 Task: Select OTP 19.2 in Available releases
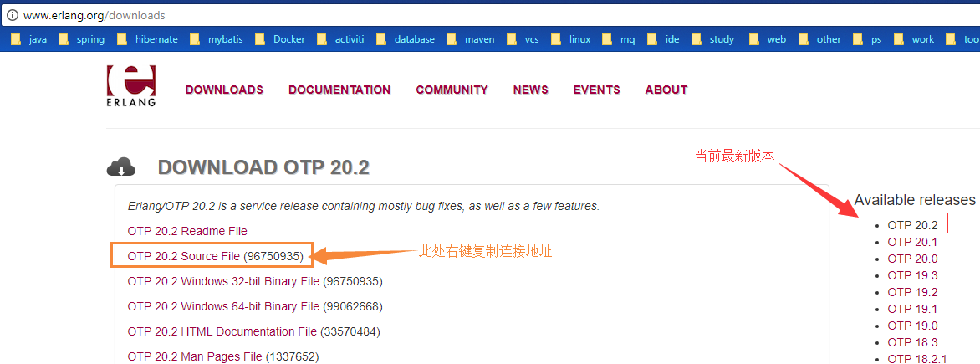(x=912, y=292)
